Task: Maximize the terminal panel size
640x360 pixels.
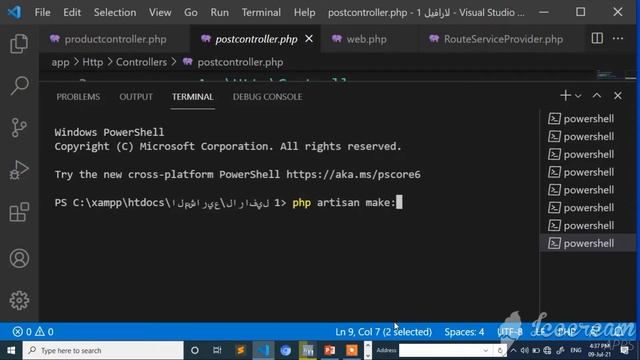Action: [597, 96]
